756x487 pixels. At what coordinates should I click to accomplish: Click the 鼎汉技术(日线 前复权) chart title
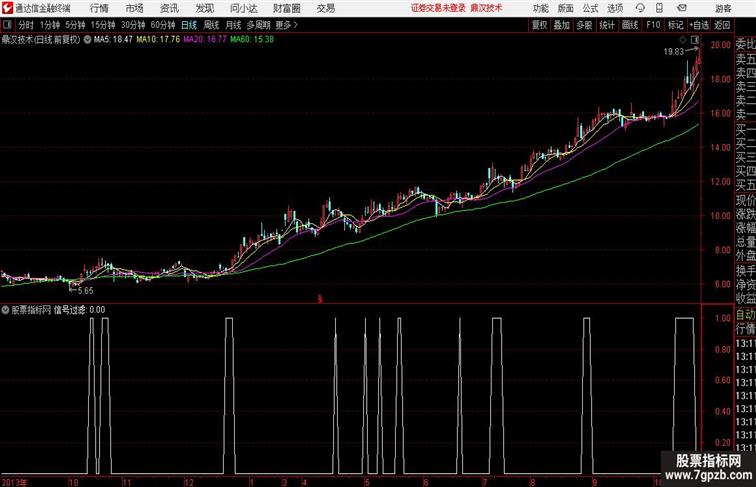[x=40, y=40]
